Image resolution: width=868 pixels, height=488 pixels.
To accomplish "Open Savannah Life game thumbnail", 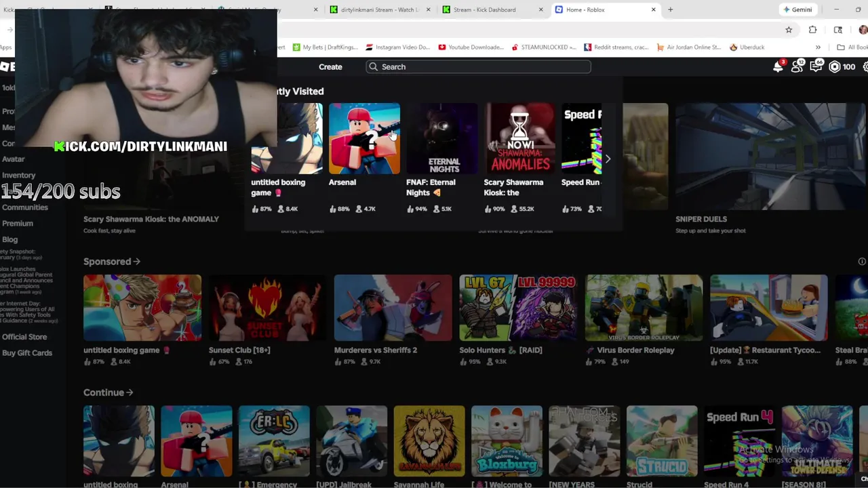I will [429, 441].
